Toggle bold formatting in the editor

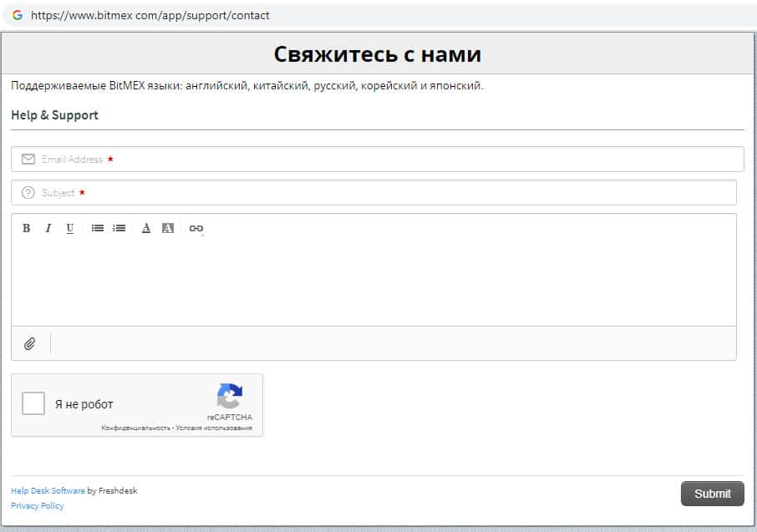(x=26, y=228)
